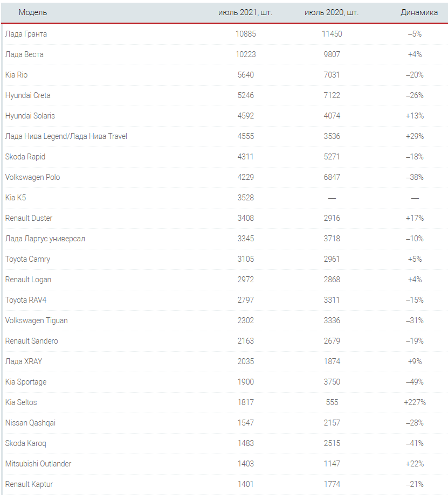Click the июль 2020, шт. column header
Screen dimensions: 448x495
(332, 12)
